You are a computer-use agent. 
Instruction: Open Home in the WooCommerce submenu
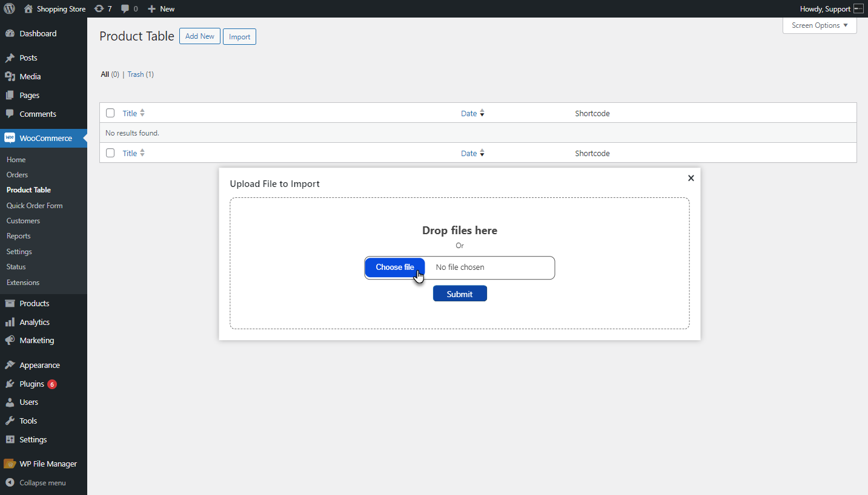[x=16, y=160]
